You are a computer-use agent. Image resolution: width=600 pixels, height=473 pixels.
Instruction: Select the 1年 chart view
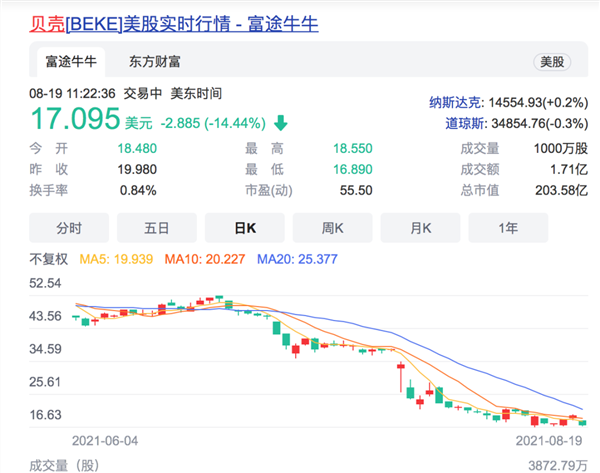[x=508, y=228]
